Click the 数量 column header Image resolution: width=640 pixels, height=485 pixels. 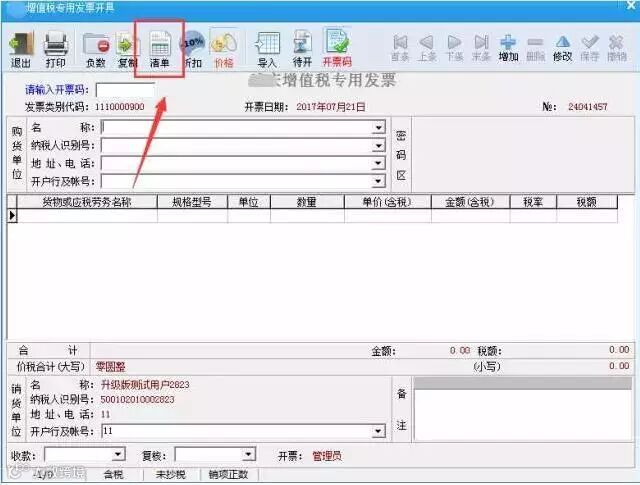tap(307, 202)
